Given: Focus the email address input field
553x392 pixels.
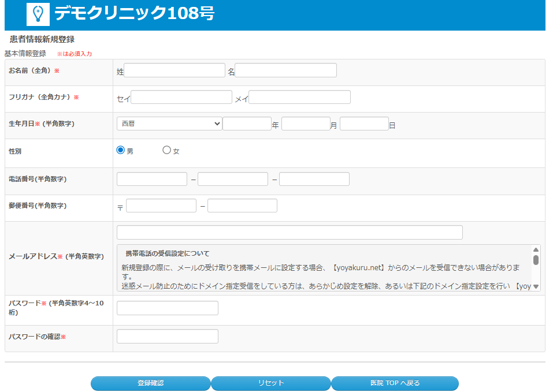Looking at the screenshot, I should click(x=290, y=232).
